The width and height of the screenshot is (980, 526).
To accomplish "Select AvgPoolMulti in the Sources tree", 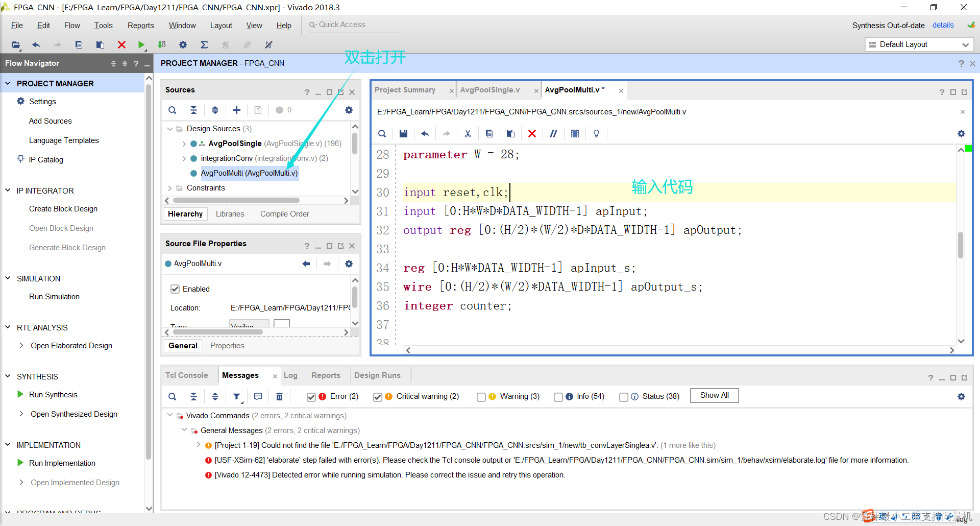I will [249, 173].
